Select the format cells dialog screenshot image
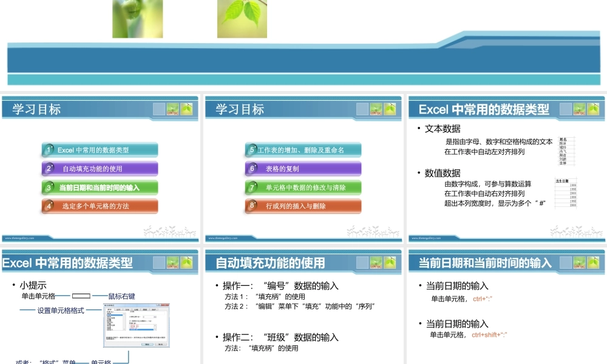This screenshot has width=607, height=364. 136,325
